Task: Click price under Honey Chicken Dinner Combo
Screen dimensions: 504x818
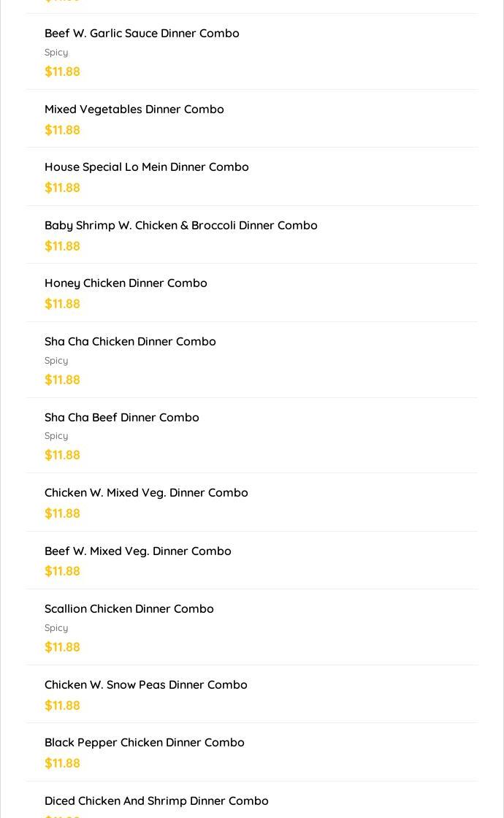Action: [63, 304]
